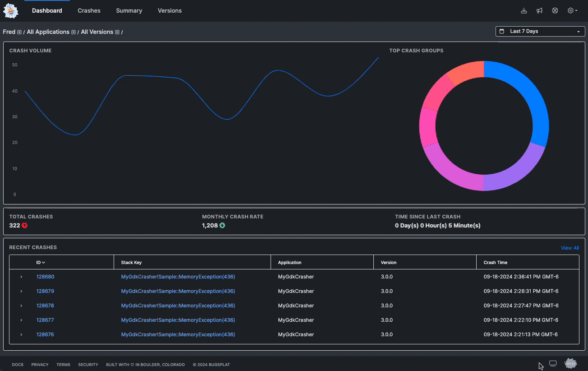Click the MemoryException stack key in the first row

pyautogui.click(x=178, y=277)
